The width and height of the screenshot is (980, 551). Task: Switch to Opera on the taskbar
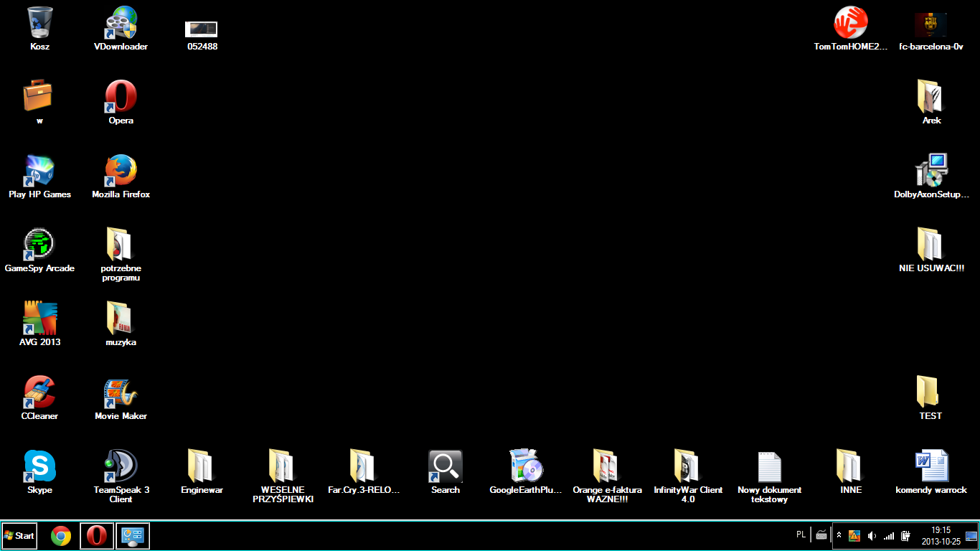click(x=97, y=536)
